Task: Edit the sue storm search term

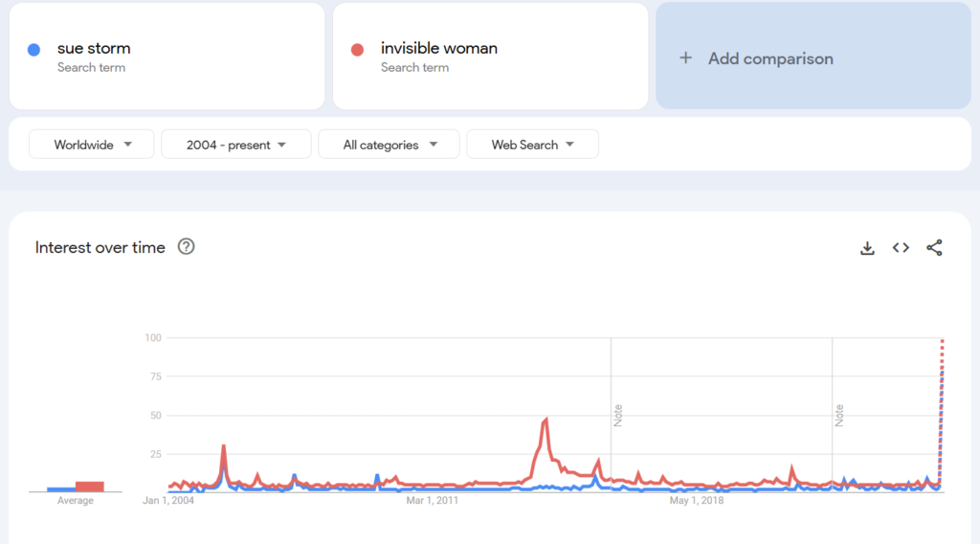Action: pos(94,49)
